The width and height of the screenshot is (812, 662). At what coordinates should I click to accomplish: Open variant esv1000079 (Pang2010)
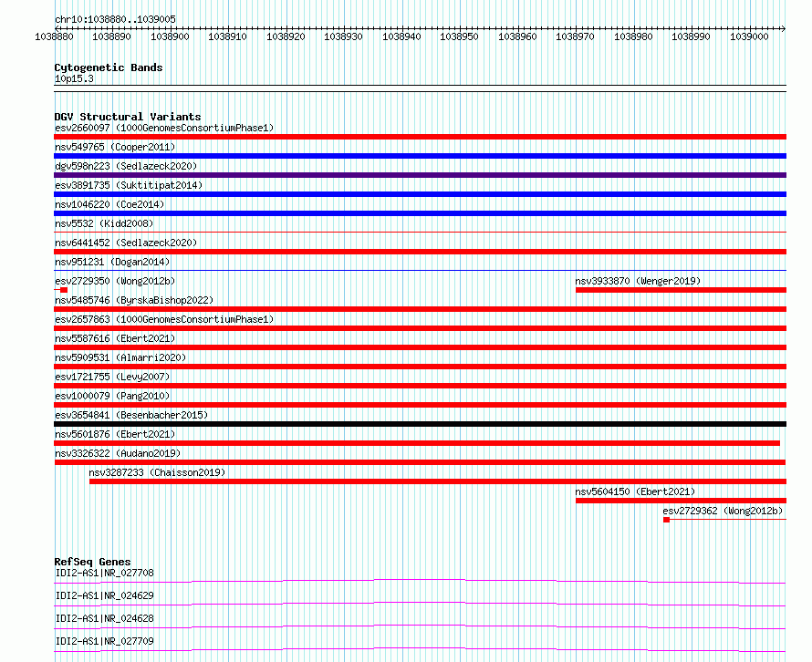point(112,396)
